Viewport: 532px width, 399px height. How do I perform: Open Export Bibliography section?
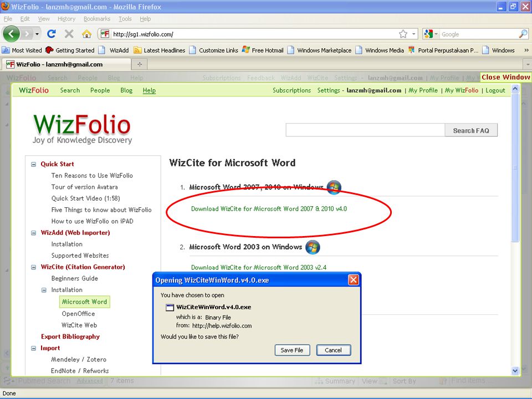pos(70,336)
